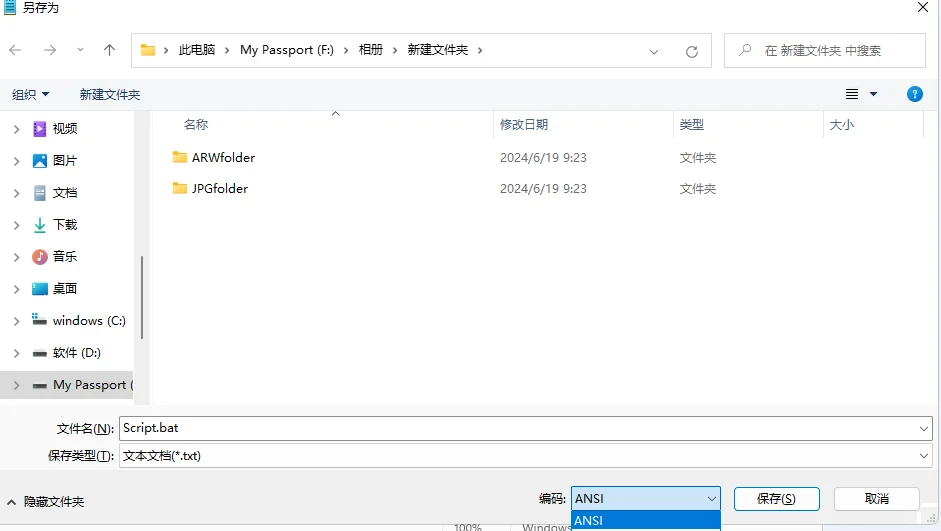The image size is (941, 531).
Task: Click JPGfolder's folder icon
Action: pos(179,188)
